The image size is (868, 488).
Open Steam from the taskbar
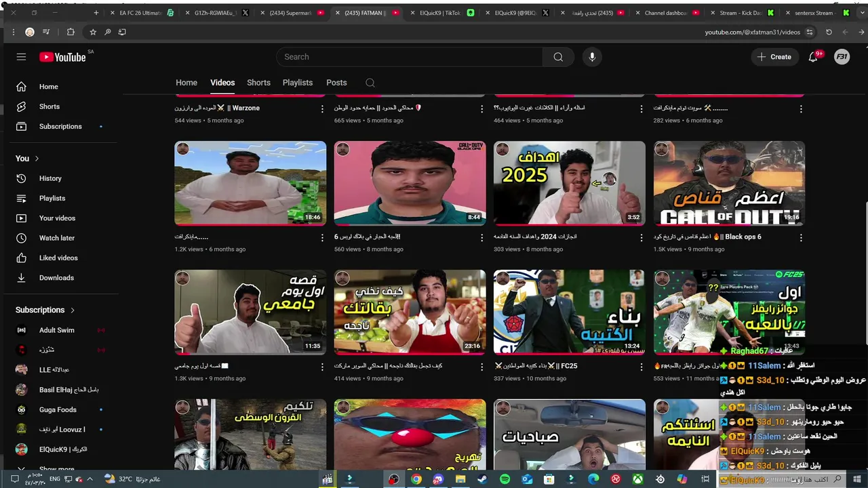point(482,479)
